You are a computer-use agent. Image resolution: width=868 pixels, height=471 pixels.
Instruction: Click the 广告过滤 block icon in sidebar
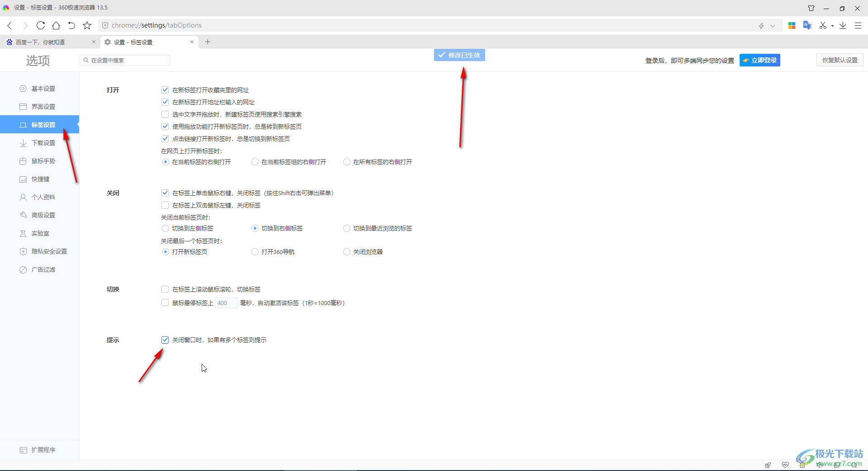tap(23, 269)
